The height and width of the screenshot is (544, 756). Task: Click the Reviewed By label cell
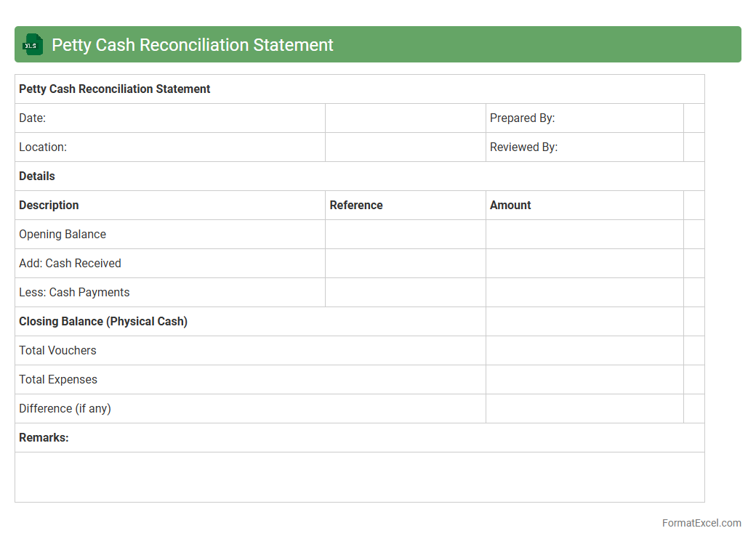tap(584, 147)
